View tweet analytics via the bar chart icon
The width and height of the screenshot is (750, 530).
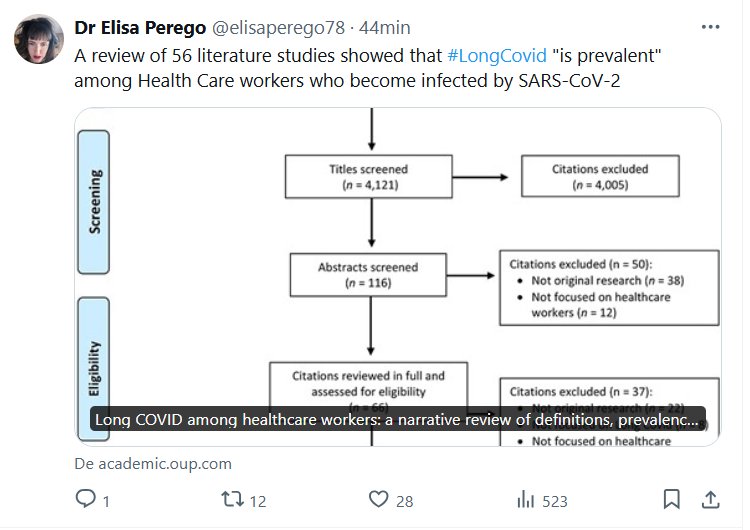524,499
